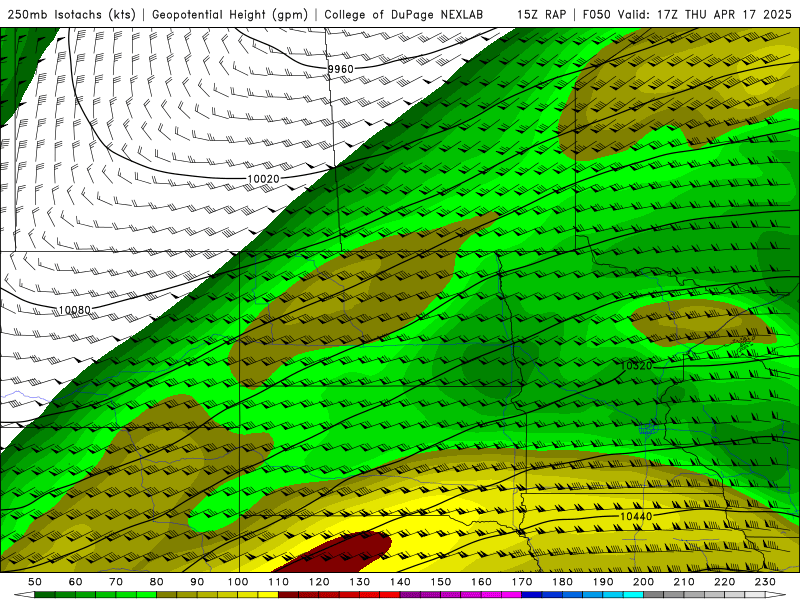Select the 10320 height contour label
Image resolution: width=800 pixels, height=600 pixels.
[x=636, y=366]
